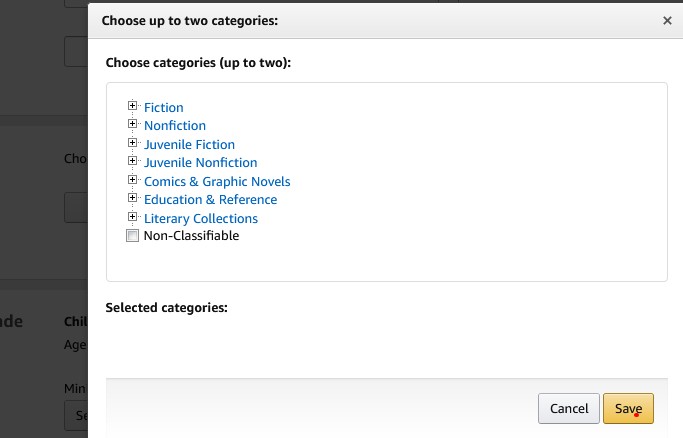Check the Non-Classifiable checkbox
This screenshot has height=438, width=683.
tap(132, 236)
